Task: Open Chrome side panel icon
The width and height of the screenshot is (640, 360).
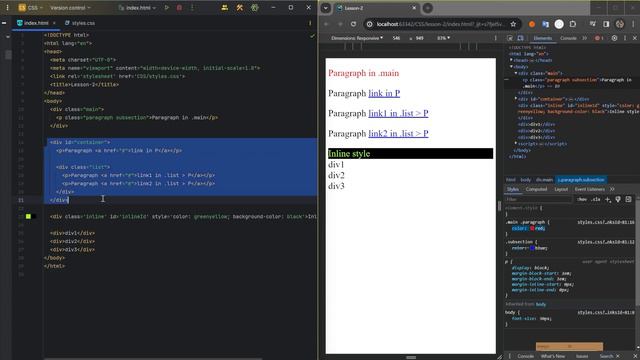Action: [x=606, y=24]
